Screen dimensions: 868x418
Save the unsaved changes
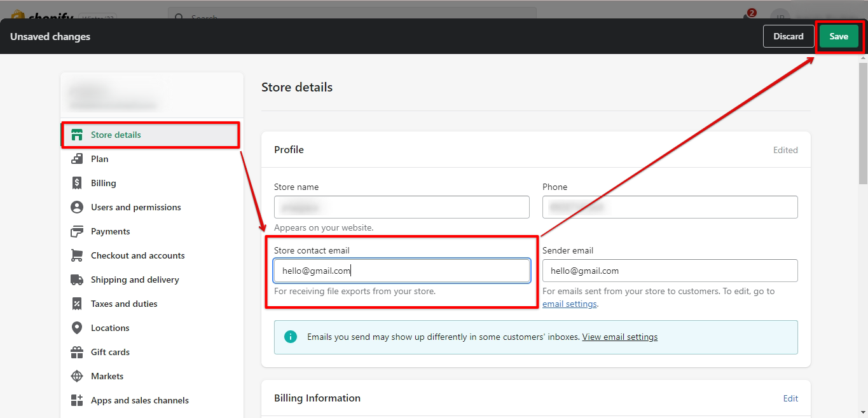pyautogui.click(x=838, y=36)
